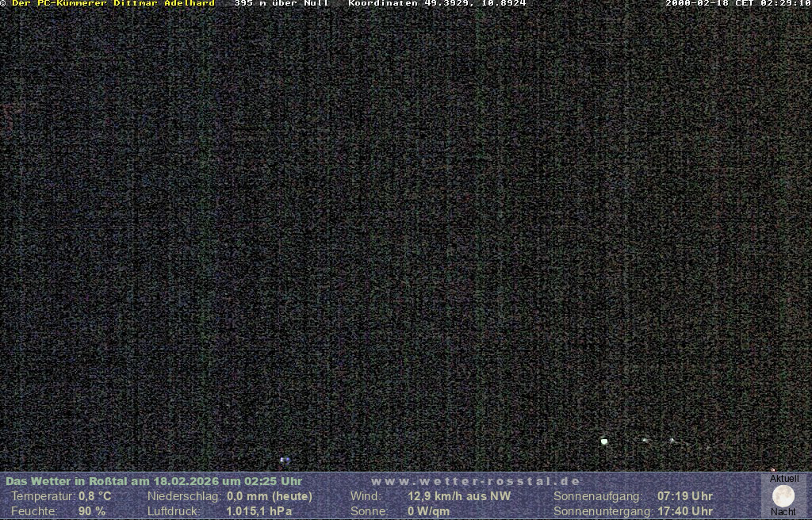Select the temperature value 0,8 °C
Screen dimensions: 812x520
(x=95, y=496)
